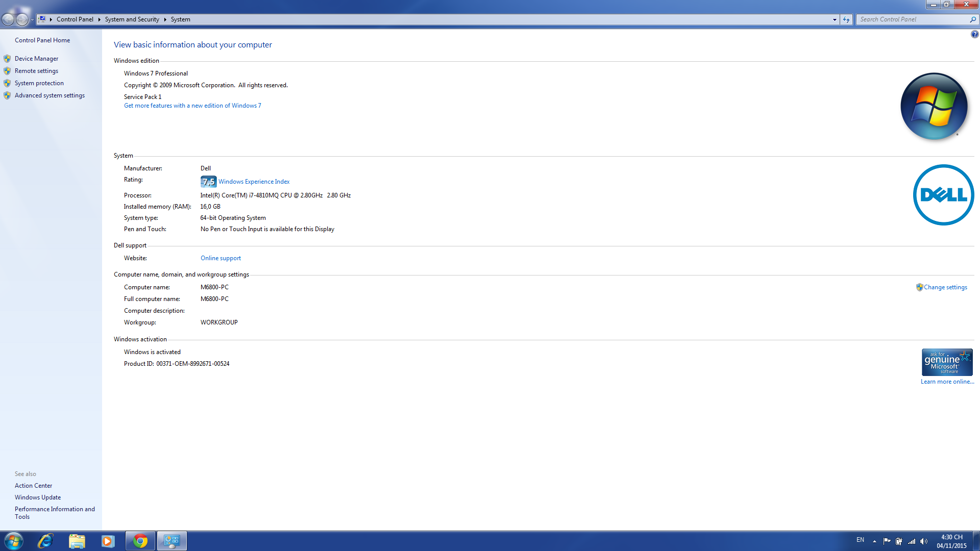Open Advanced system settings
The height and width of the screenshot is (551, 980).
tap(50, 95)
